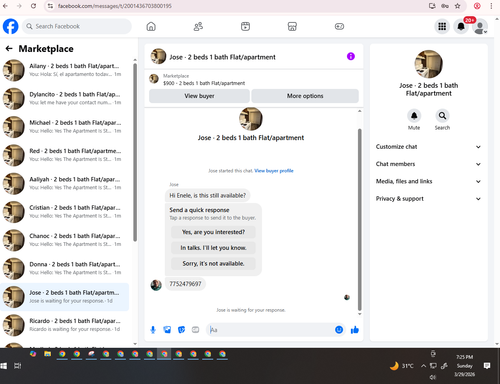Open the emoji picker in message box

coord(339,330)
